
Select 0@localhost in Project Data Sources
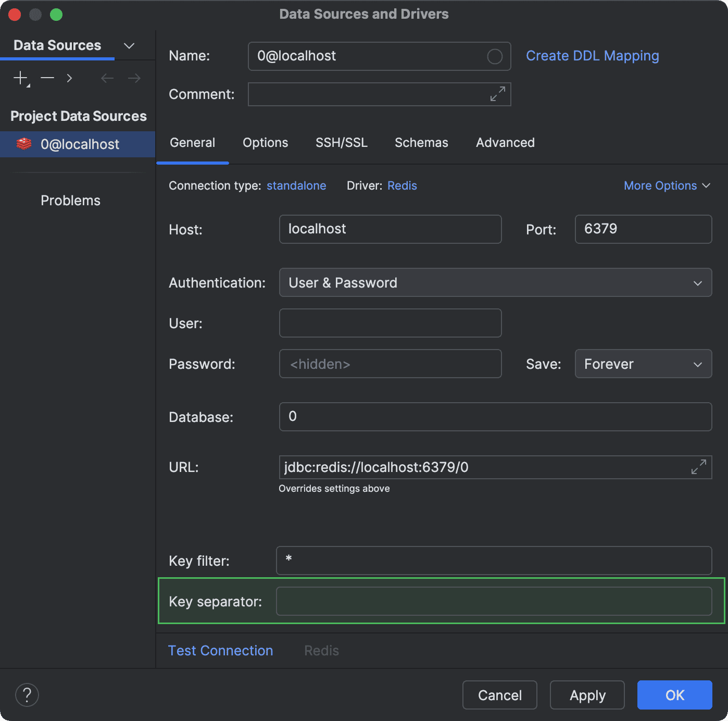click(x=80, y=144)
